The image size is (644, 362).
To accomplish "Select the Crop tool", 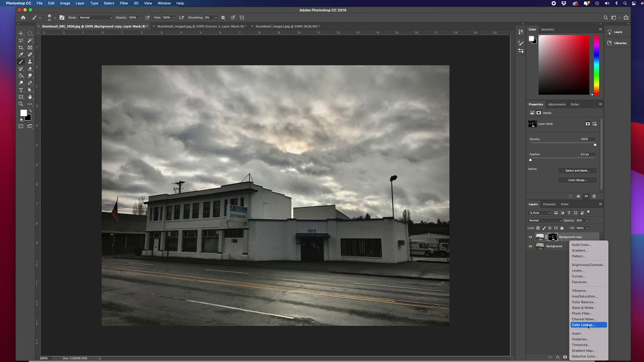I will click(x=21, y=47).
